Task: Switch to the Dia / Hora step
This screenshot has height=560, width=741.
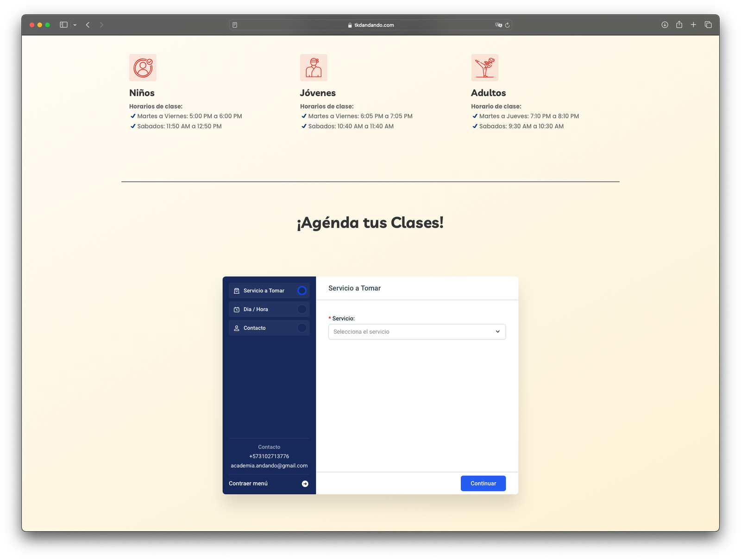Action: (x=256, y=309)
